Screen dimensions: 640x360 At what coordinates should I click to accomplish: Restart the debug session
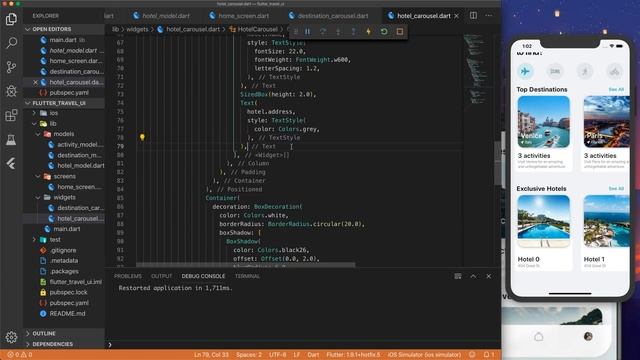pyautogui.click(x=384, y=31)
